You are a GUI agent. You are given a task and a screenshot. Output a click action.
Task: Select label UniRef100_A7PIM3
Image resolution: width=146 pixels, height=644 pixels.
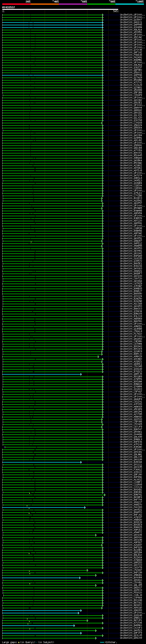[131, 404]
